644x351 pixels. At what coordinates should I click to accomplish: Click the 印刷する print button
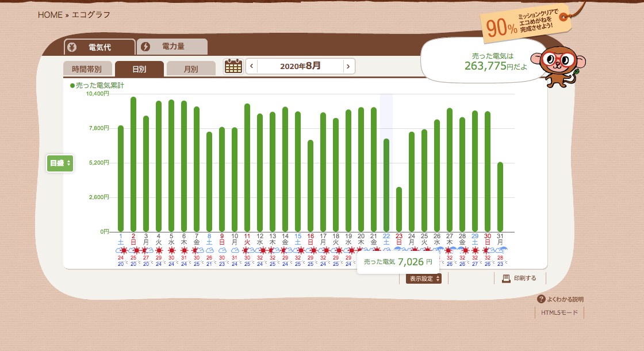[x=520, y=278]
